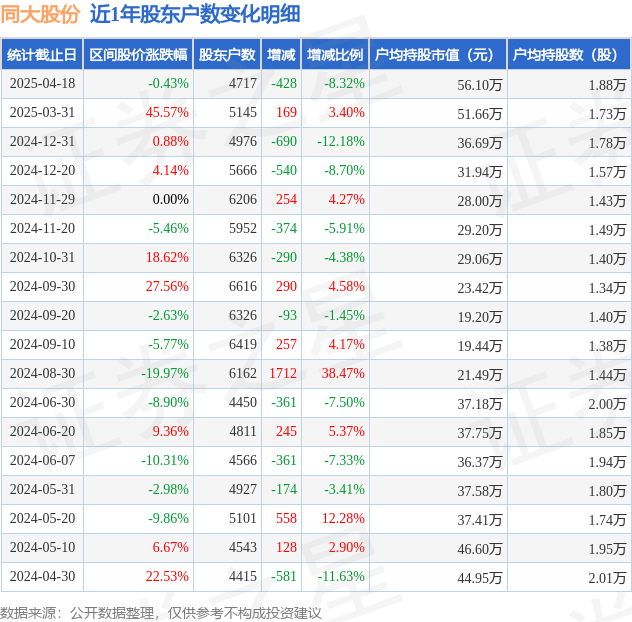
Task: Click the date cell 2024-11-20
Action: click(42, 229)
